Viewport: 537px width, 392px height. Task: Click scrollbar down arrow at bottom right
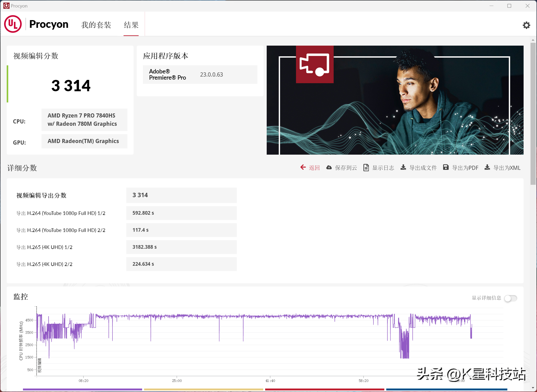tap(533, 388)
